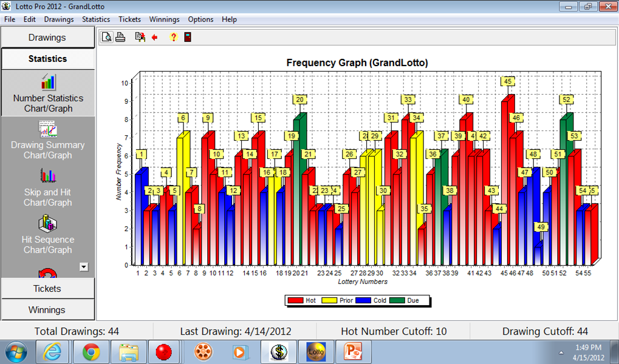Switch to the Tickets sidebar section
The image size is (619, 364).
pos(48,289)
